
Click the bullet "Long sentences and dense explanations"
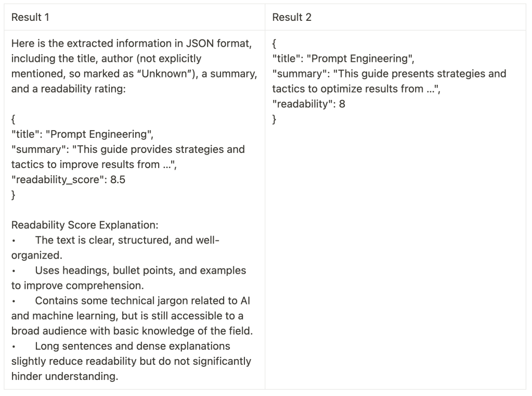(x=133, y=346)
